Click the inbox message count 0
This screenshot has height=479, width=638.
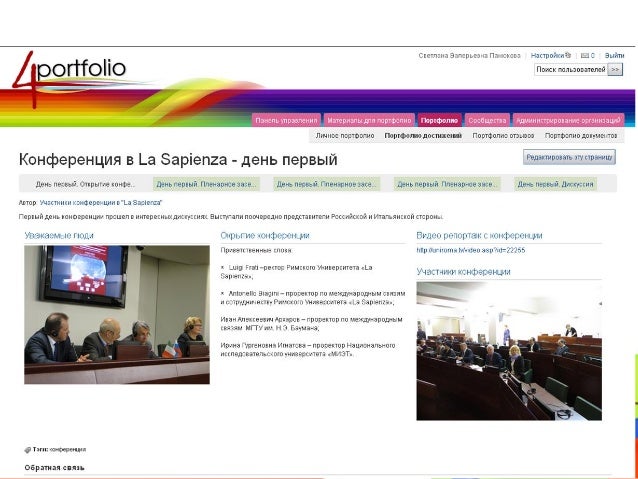(x=593, y=56)
